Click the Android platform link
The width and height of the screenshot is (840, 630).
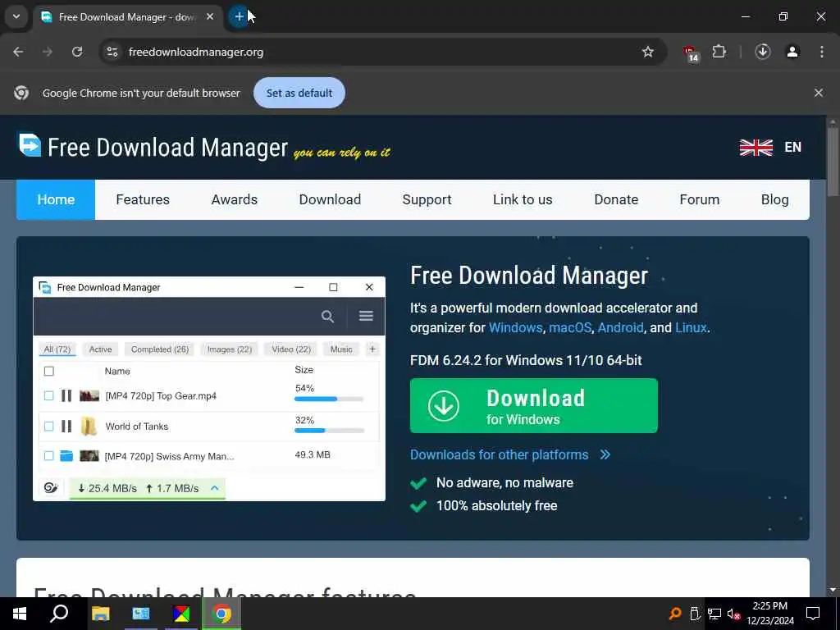620,327
